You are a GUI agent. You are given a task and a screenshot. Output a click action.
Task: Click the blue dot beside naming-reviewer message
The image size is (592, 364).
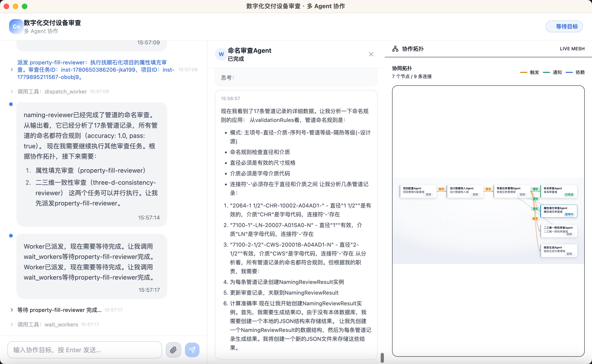(11, 104)
